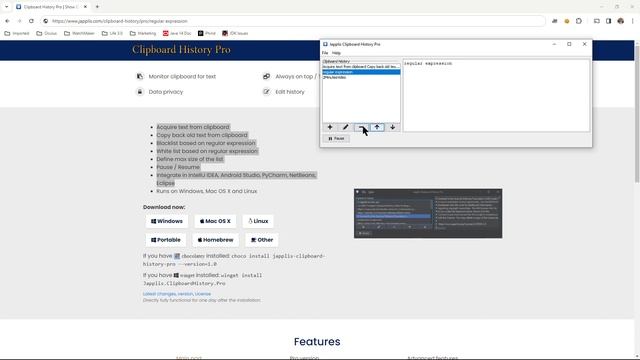The image size is (640, 360).
Task: Select the third clipboard history entry
Action: (x=361, y=78)
